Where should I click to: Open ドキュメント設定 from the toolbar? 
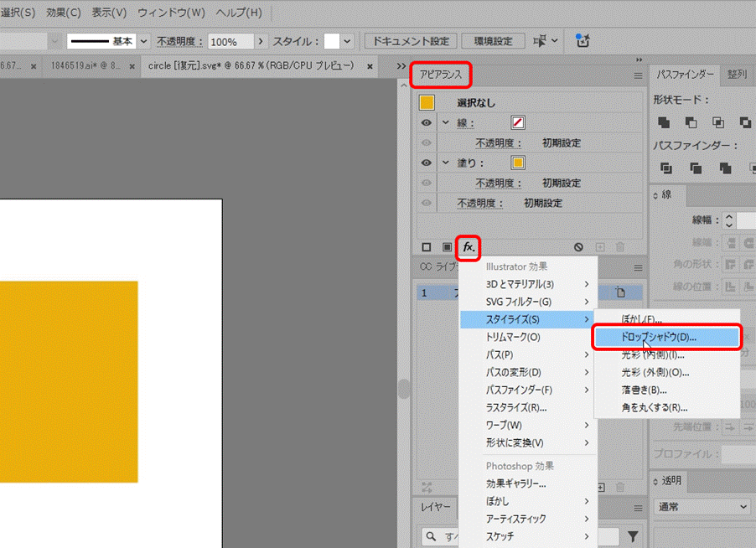coord(410,39)
